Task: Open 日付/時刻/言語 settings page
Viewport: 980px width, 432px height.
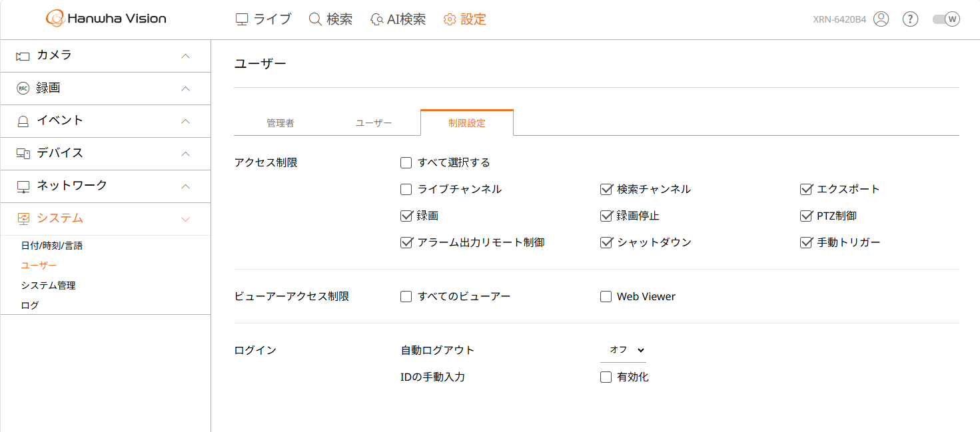Action: tap(52, 246)
